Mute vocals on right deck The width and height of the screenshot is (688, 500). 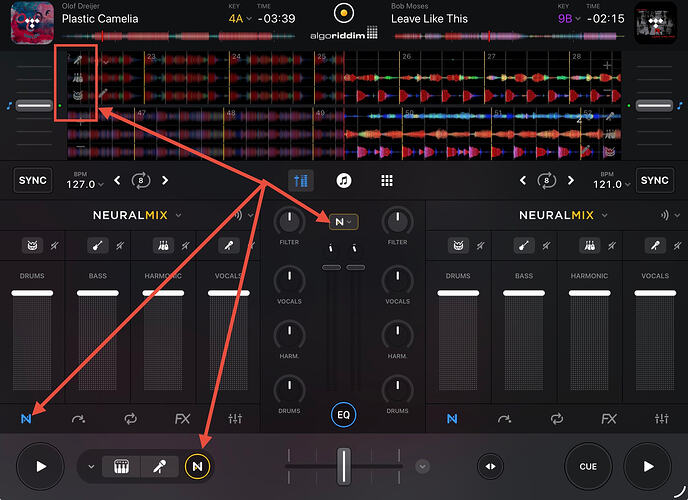(x=678, y=246)
